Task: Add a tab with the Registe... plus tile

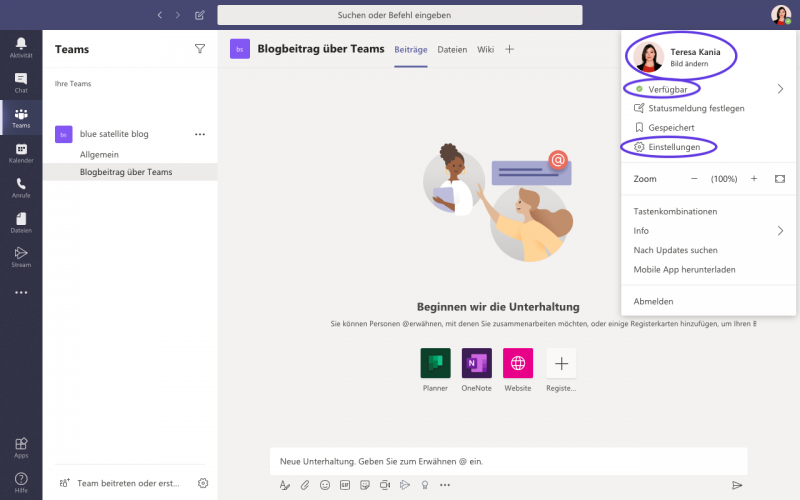Action: tap(561, 363)
